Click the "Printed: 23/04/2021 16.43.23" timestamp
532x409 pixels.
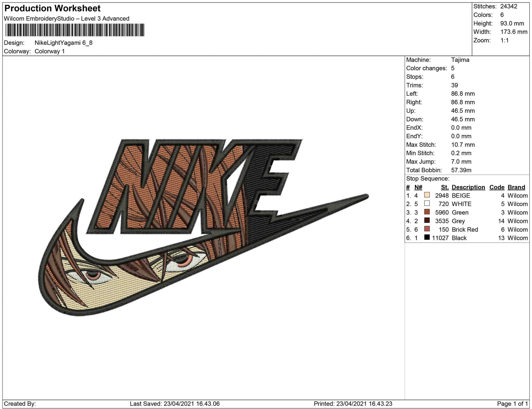pos(353,403)
